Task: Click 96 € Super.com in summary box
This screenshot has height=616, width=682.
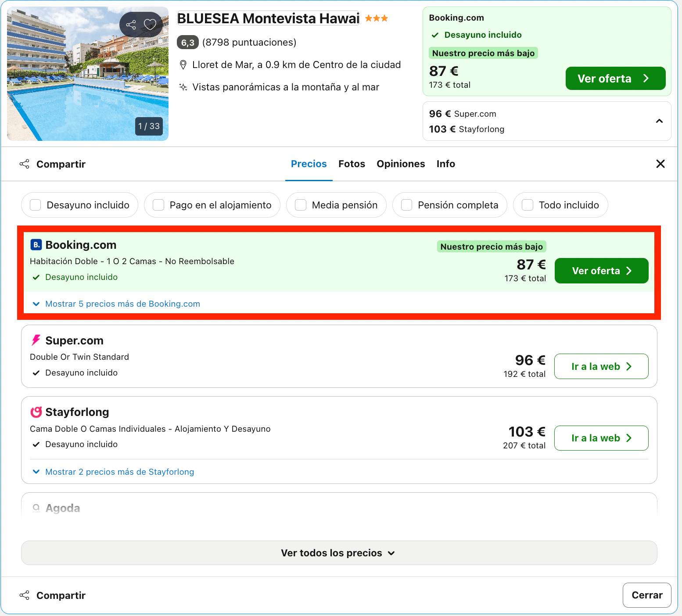Action: click(463, 114)
